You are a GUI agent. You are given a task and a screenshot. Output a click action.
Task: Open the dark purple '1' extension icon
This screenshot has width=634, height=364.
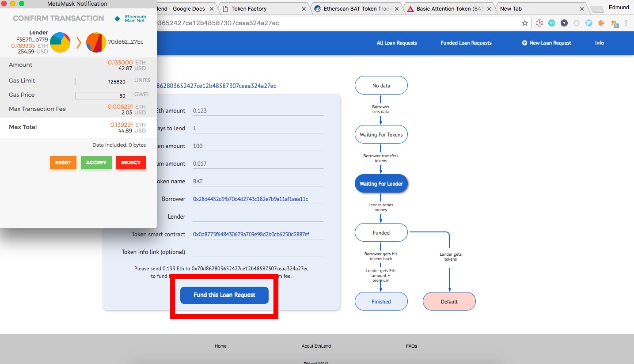564,23
